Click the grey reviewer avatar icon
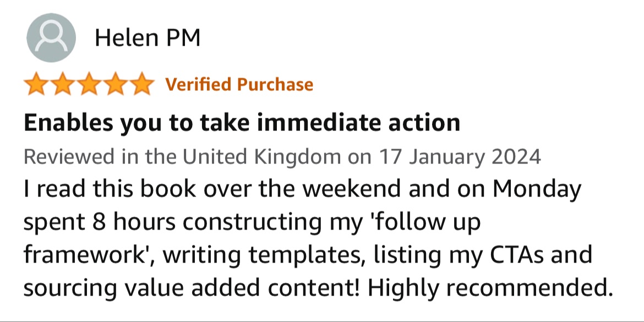 pos(51,38)
